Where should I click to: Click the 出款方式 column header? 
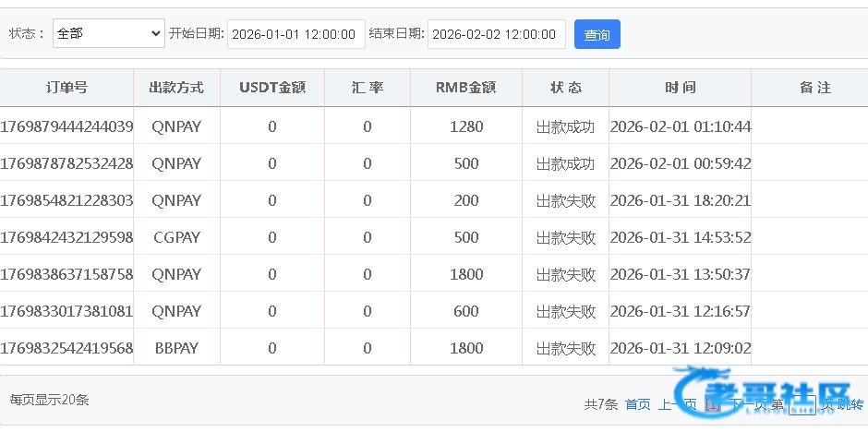click(176, 88)
